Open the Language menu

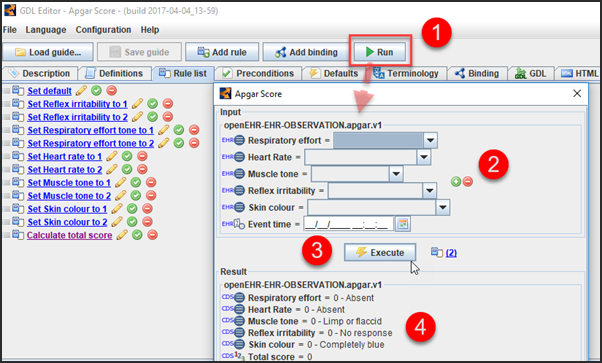click(x=46, y=30)
